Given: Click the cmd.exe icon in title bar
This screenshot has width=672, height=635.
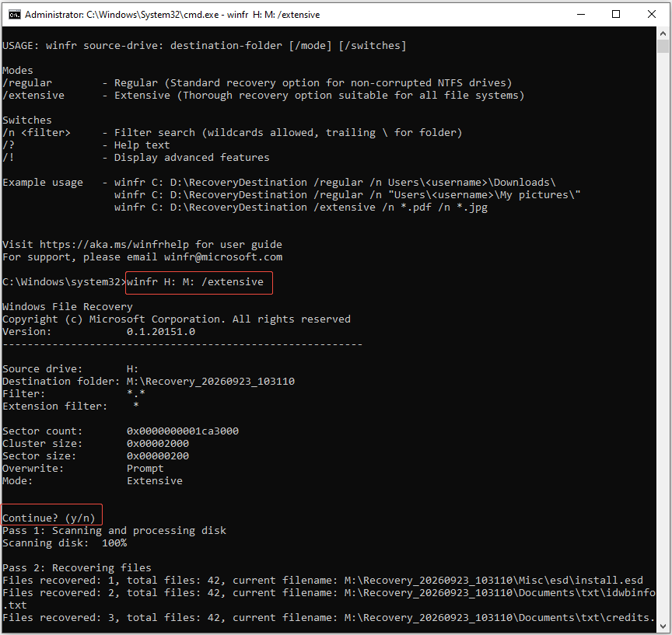Looking at the screenshot, I should 15,15.
